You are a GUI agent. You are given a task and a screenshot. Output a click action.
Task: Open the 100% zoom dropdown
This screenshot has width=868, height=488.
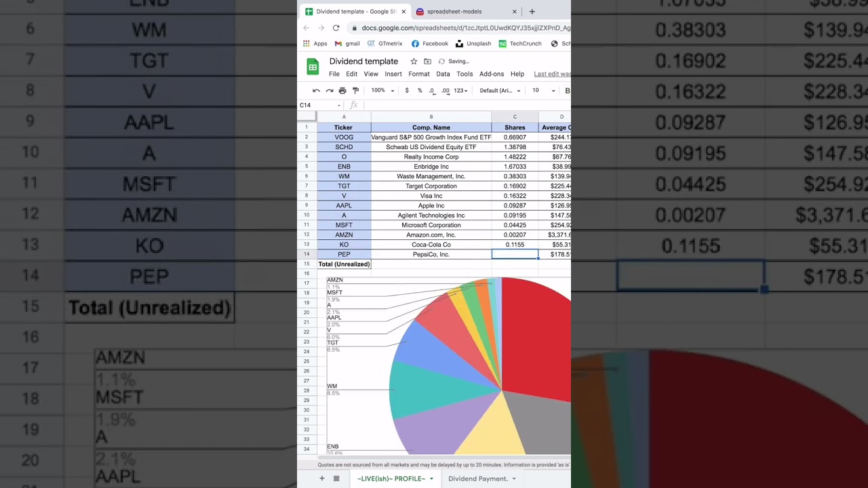[x=382, y=90]
